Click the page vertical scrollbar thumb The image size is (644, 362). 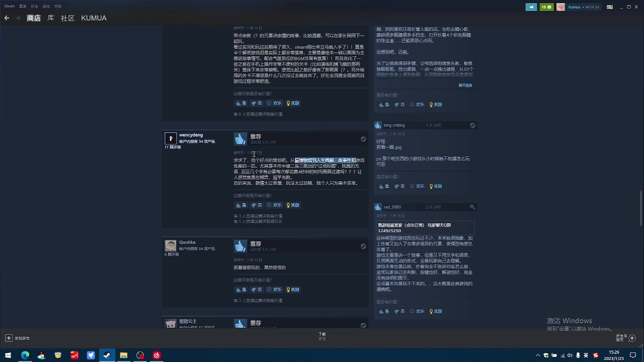(641, 208)
